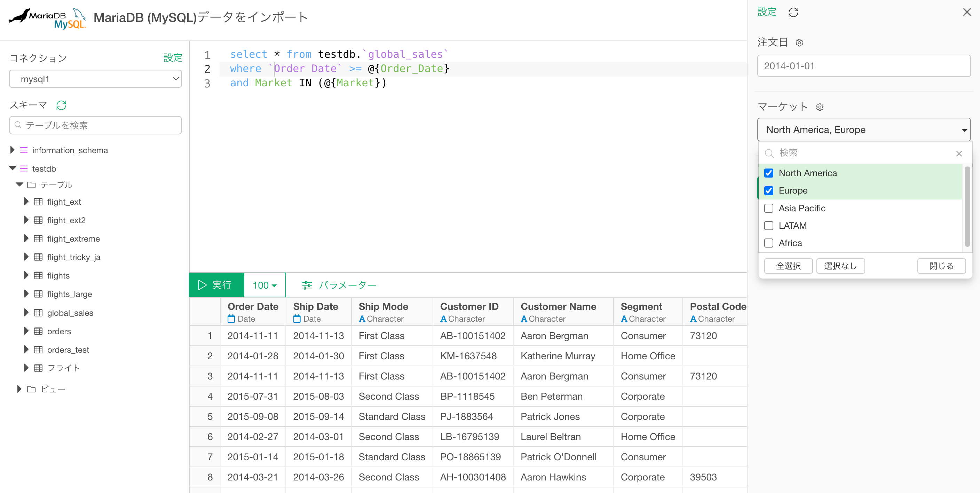Run the query with 実行 button
This screenshot has height=493, width=980.
pos(216,285)
